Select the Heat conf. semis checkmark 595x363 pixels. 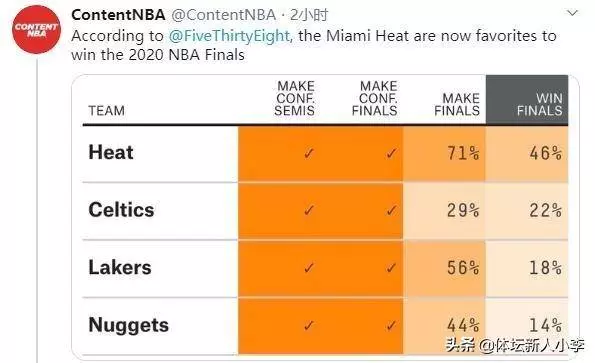pos(309,153)
